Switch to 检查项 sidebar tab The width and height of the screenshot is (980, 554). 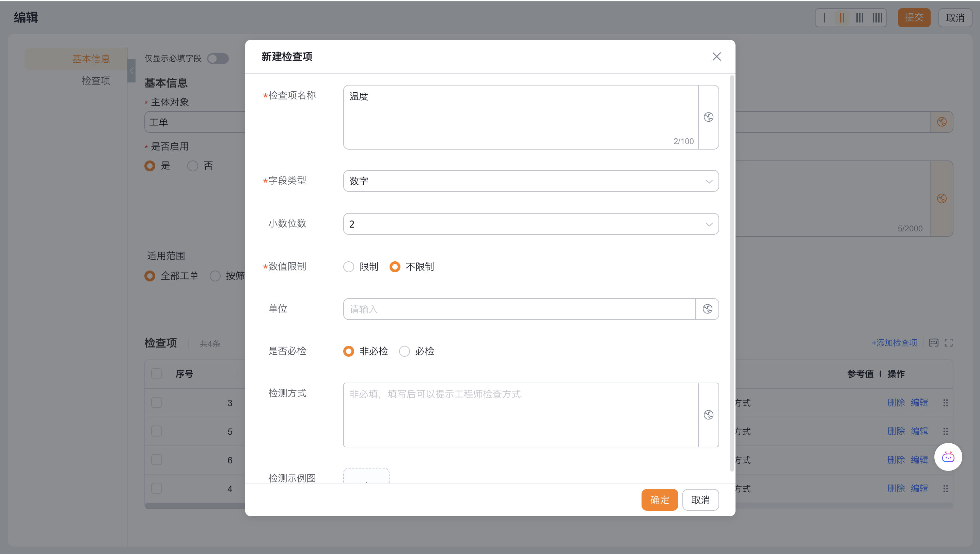click(x=96, y=80)
